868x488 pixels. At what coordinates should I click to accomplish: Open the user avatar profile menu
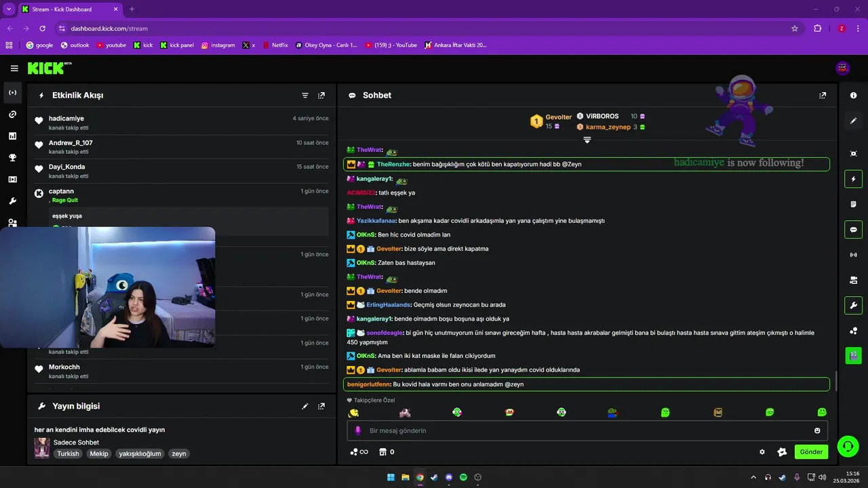pyautogui.click(x=843, y=68)
